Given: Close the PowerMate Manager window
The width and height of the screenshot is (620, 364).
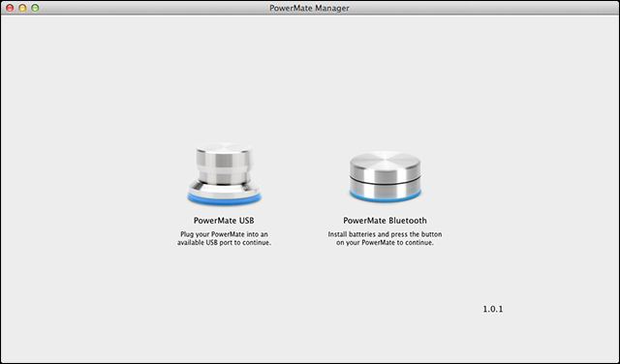Looking at the screenshot, I should (10, 8).
